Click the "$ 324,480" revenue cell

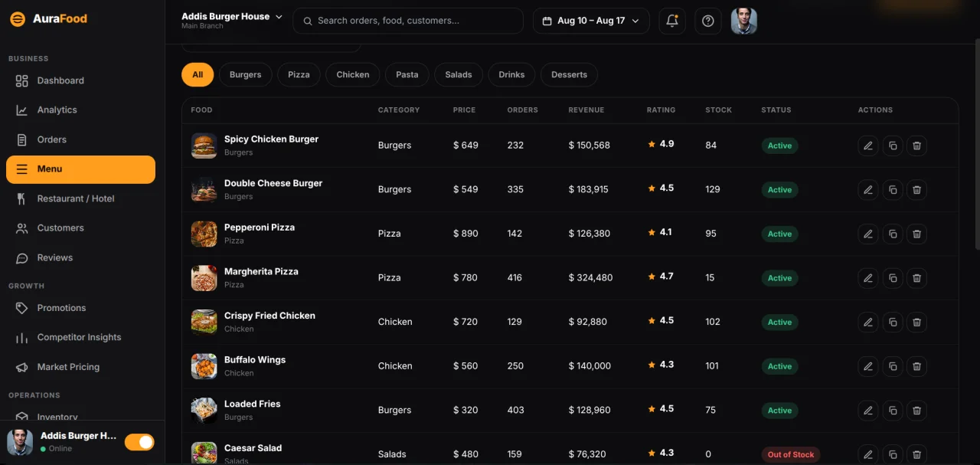(x=591, y=278)
